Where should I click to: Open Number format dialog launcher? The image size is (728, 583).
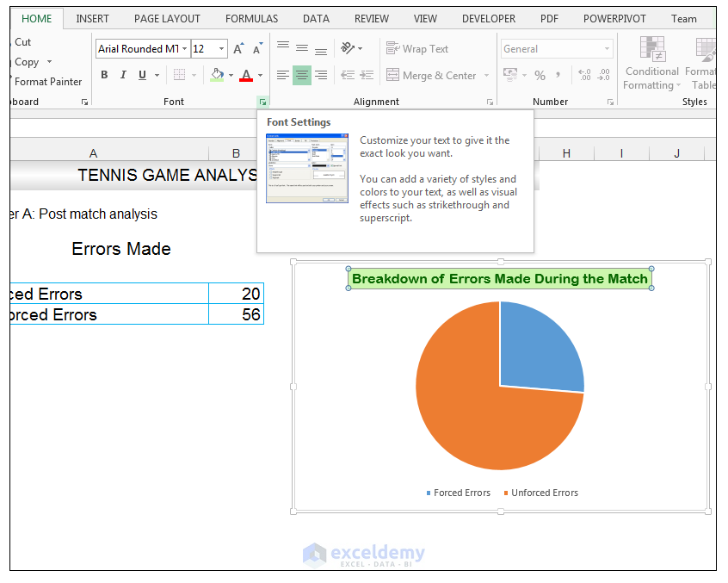[610, 102]
